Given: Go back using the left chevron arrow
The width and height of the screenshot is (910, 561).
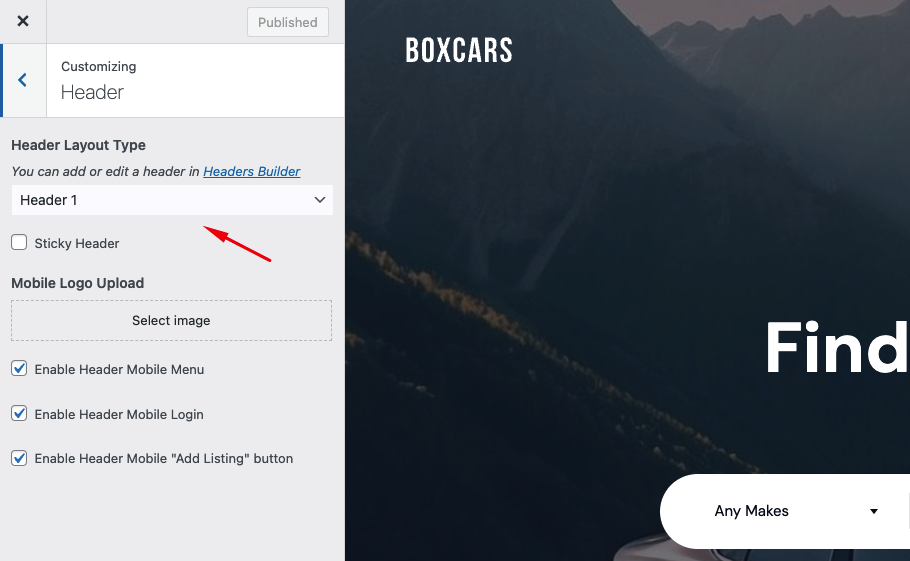Looking at the screenshot, I should (22, 80).
